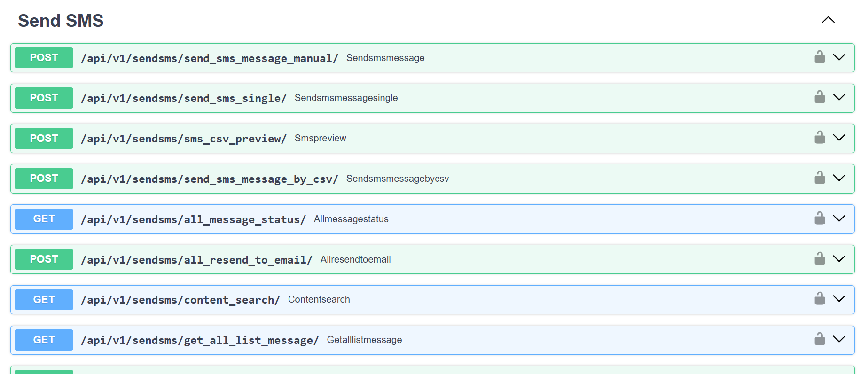Click the POST badge for sms_csv_preview

click(44, 138)
